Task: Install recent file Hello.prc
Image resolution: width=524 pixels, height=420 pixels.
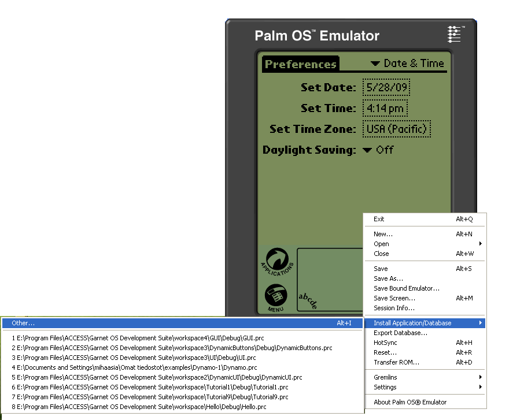Action: (182, 407)
